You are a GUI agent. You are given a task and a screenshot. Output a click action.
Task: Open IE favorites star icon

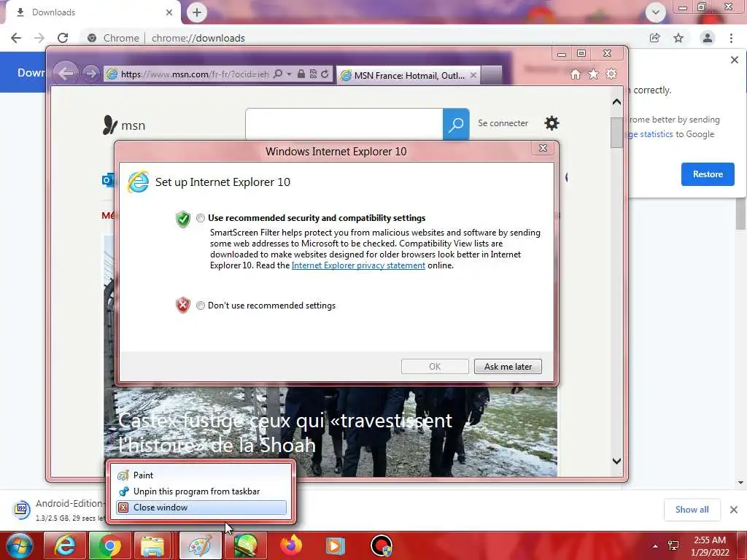click(x=593, y=74)
